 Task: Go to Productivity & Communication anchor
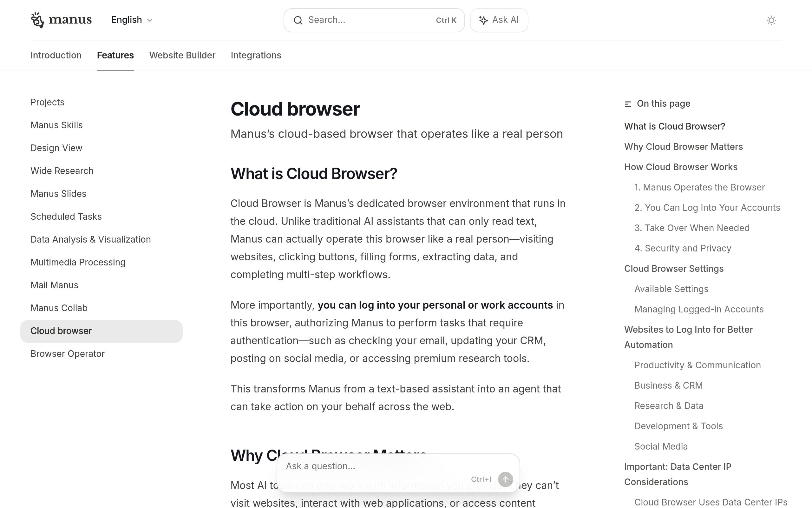tap(697, 365)
